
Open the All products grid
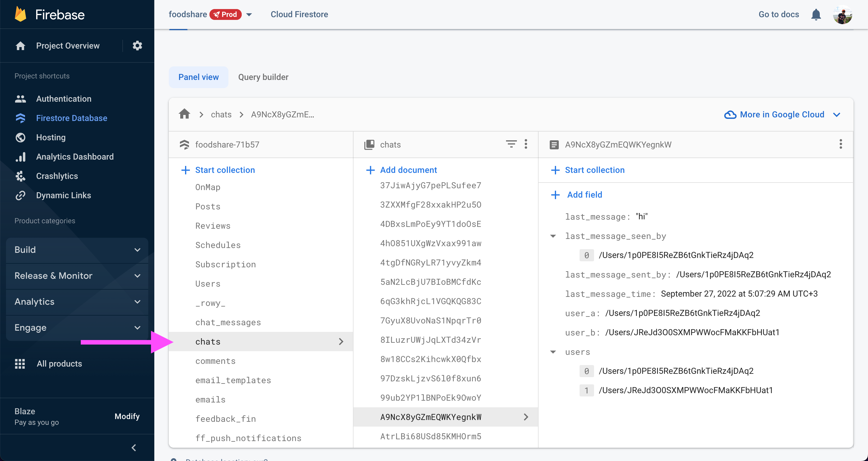pyautogui.click(x=59, y=364)
